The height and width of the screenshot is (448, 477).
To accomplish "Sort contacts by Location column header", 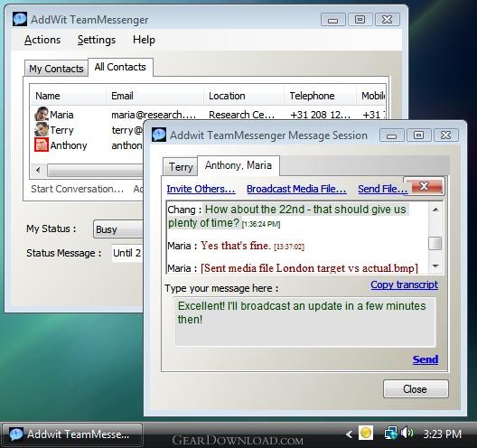I will [x=244, y=96].
